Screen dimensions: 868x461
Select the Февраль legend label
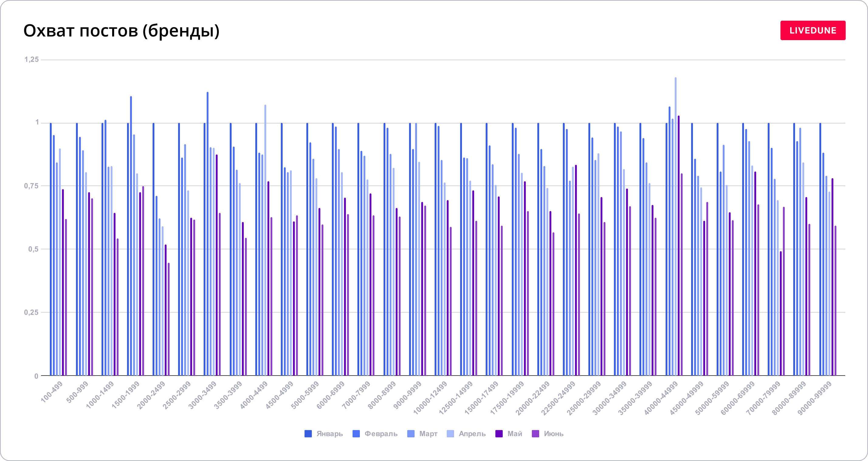tap(381, 434)
